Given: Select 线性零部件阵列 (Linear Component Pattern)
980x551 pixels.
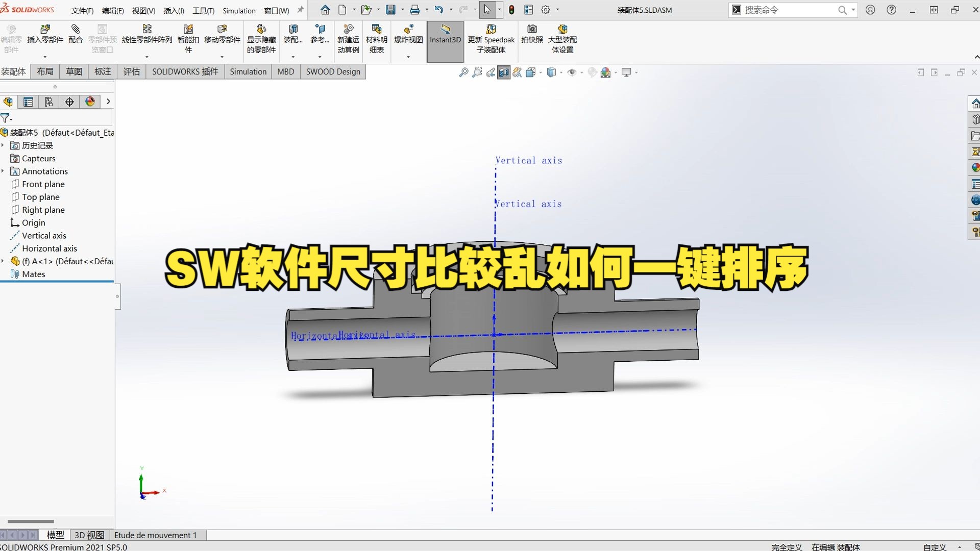Looking at the screenshot, I should pyautogui.click(x=146, y=36).
